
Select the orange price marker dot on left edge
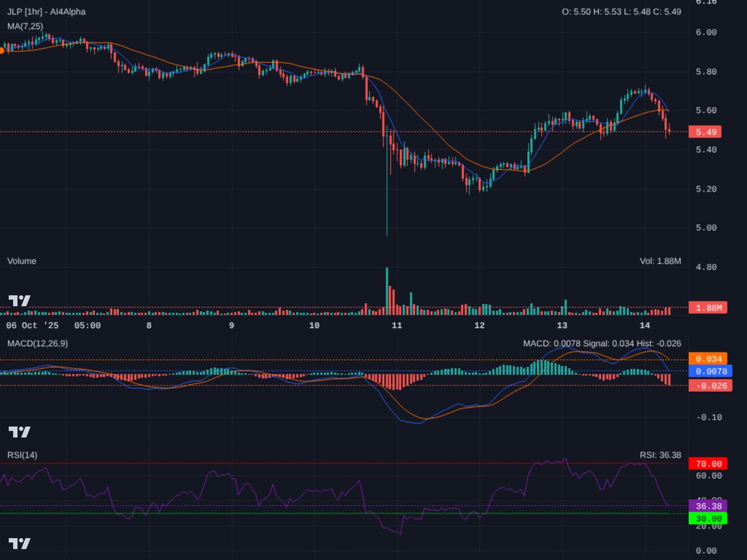coord(2,50)
